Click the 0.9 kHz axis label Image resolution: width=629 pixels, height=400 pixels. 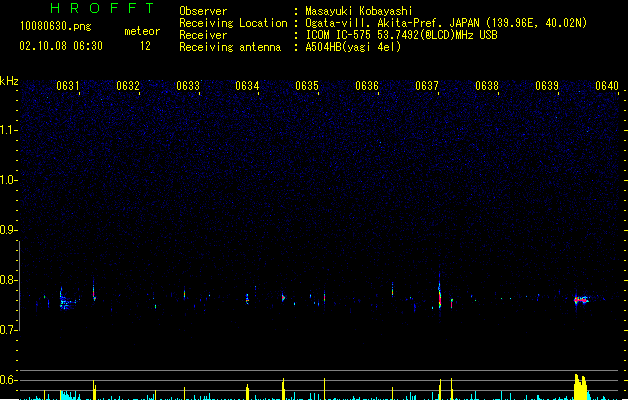coord(8,230)
